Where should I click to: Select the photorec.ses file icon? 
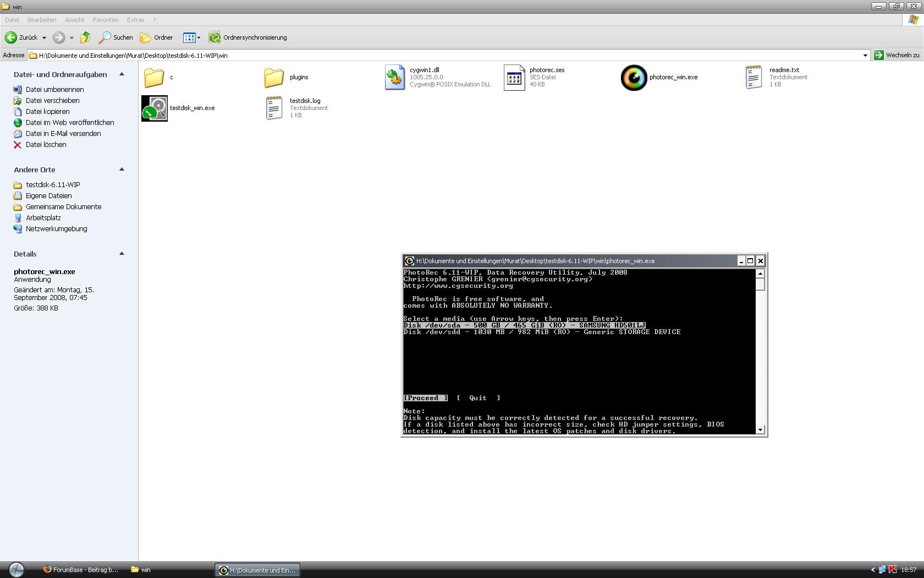click(515, 77)
